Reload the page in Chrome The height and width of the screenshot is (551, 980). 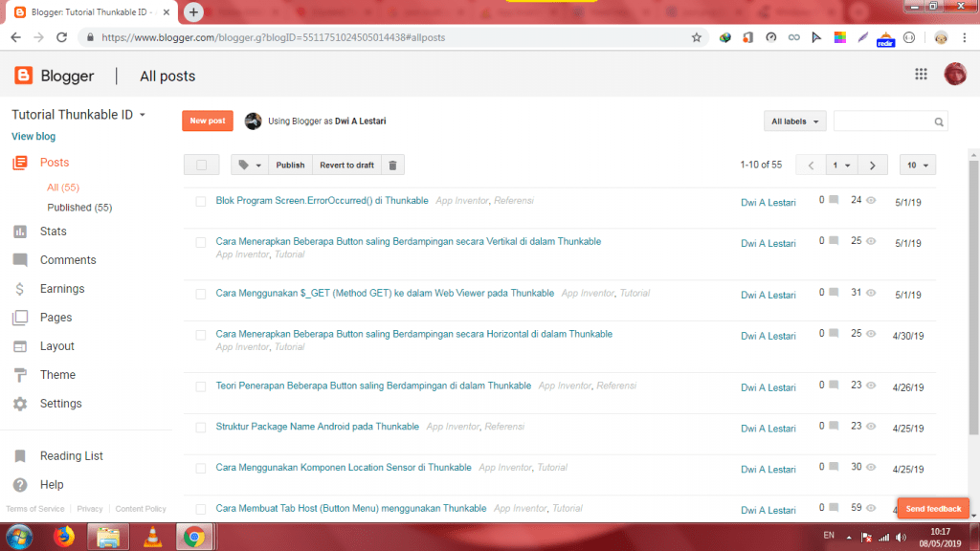coord(61,37)
